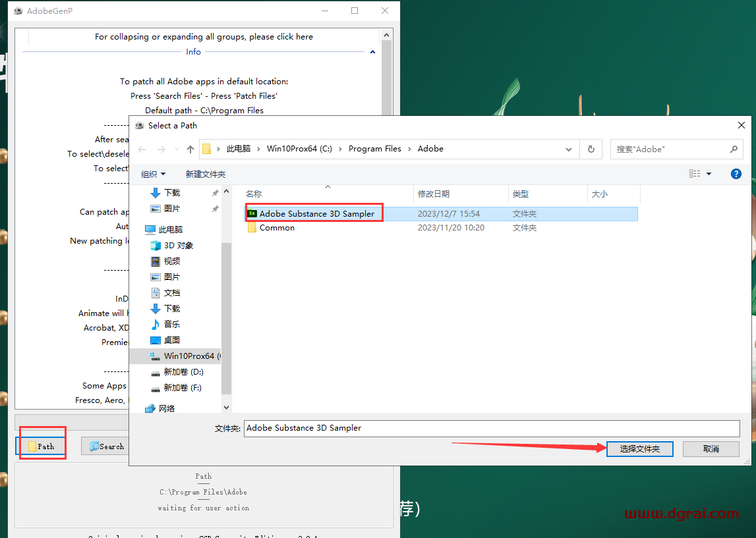Viewport: 756px width, 538px height.
Task: Click 'For collapsing or expanding all groups' text
Action: click(204, 37)
